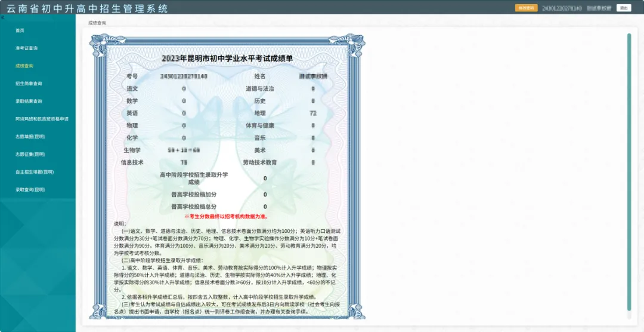Click the system title 云南省初中升高中招生管理系统
The width and height of the screenshot is (644, 332).
(87, 8)
